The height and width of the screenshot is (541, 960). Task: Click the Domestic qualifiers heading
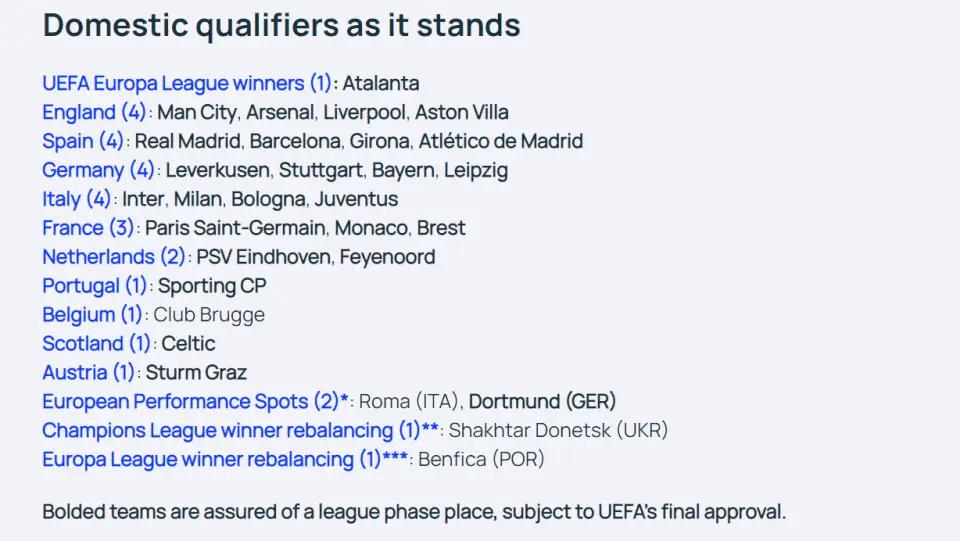(282, 25)
